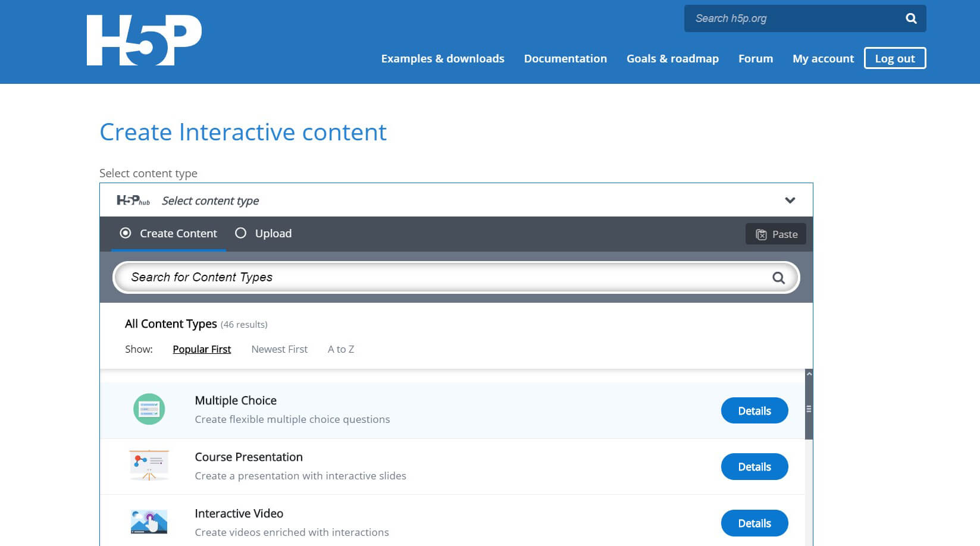The width and height of the screenshot is (980, 546).
Task: Open Examples & downloads menu
Action: (443, 58)
